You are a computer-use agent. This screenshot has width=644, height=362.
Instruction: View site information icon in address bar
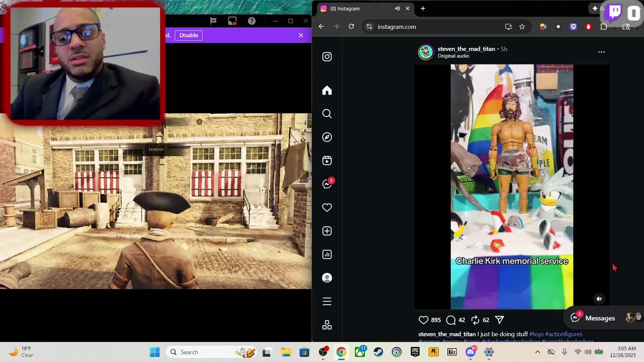pyautogui.click(x=369, y=27)
